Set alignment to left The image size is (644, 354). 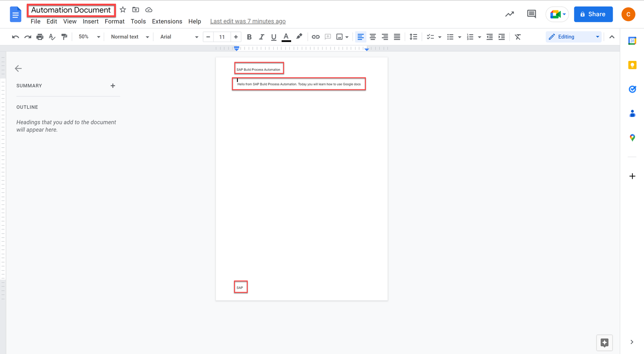pyautogui.click(x=360, y=37)
